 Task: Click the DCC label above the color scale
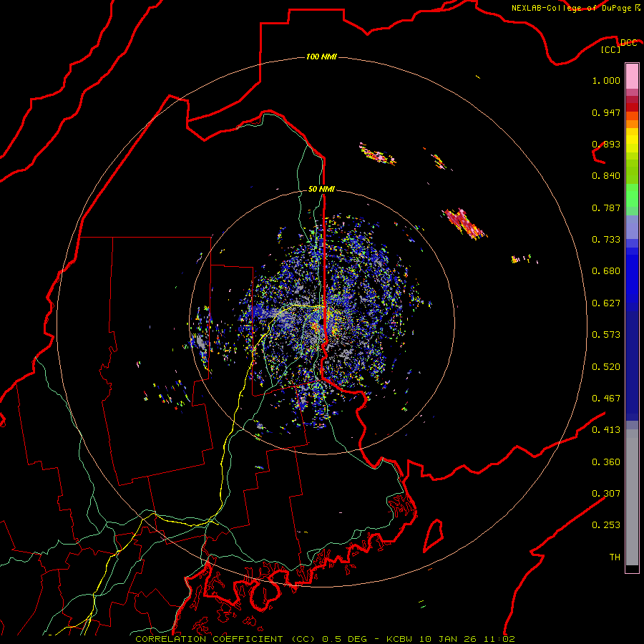tap(629, 43)
